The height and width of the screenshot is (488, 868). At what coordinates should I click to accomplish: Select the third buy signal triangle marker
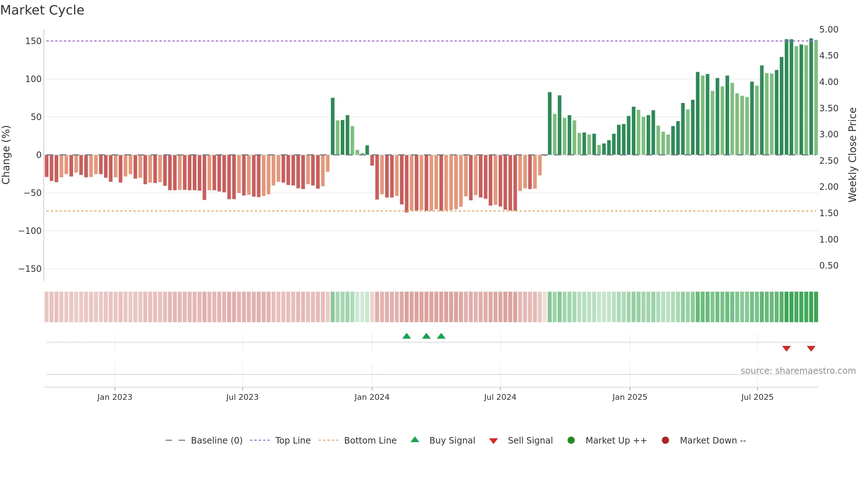[x=441, y=336]
